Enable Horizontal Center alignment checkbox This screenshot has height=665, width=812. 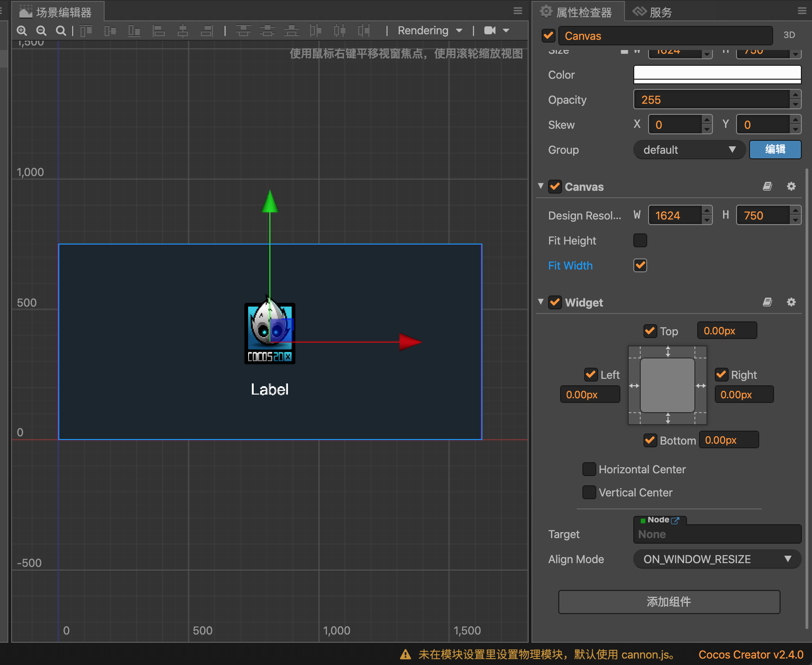point(589,469)
